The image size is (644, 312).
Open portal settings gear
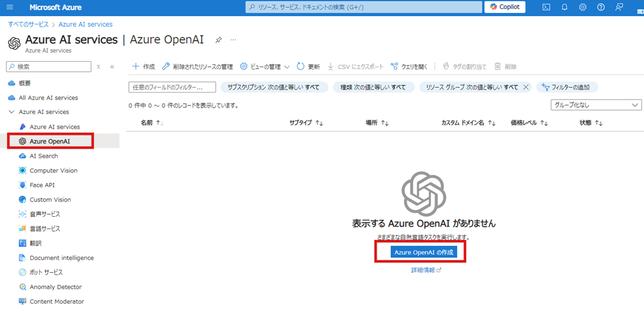tap(582, 7)
